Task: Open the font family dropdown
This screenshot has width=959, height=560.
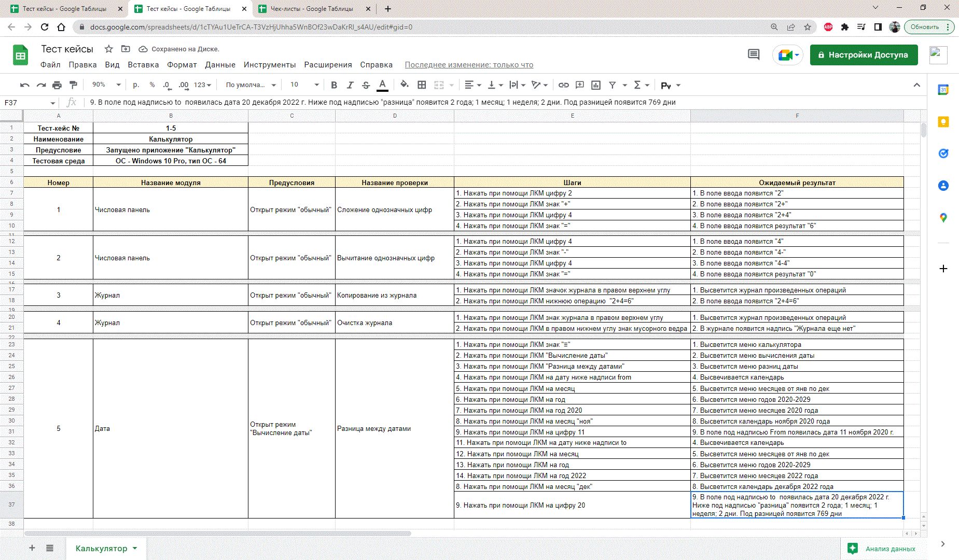Action: coord(251,85)
